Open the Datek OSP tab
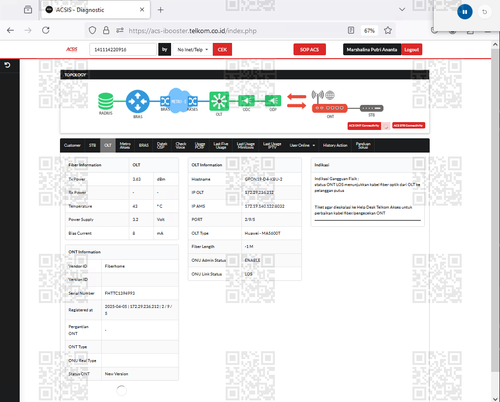 pyautogui.click(x=162, y=145)
